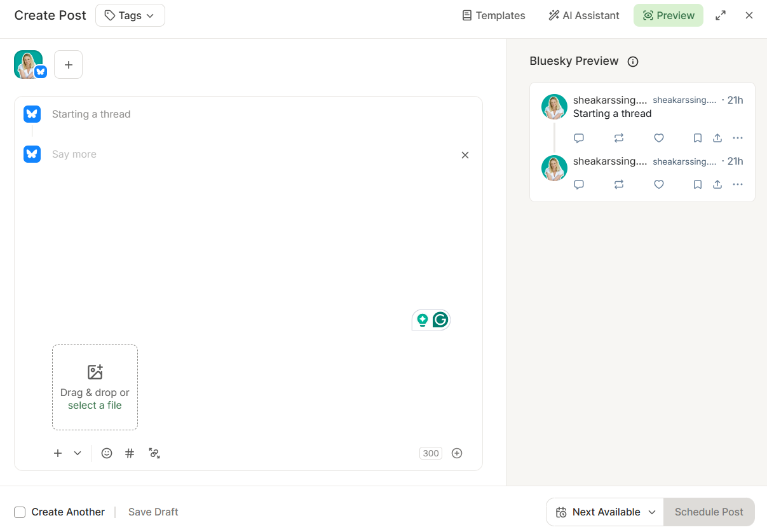Viewport: 767px width, 532px height.
Task: Expand the composer to full screen
Action: (x=721, y=15)
